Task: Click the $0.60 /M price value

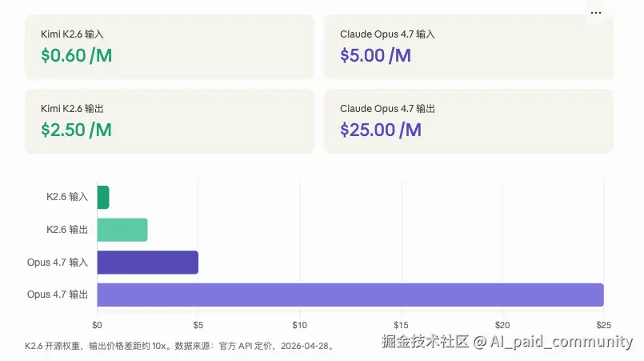Action: pyautogui.click(x=76, y=55)
